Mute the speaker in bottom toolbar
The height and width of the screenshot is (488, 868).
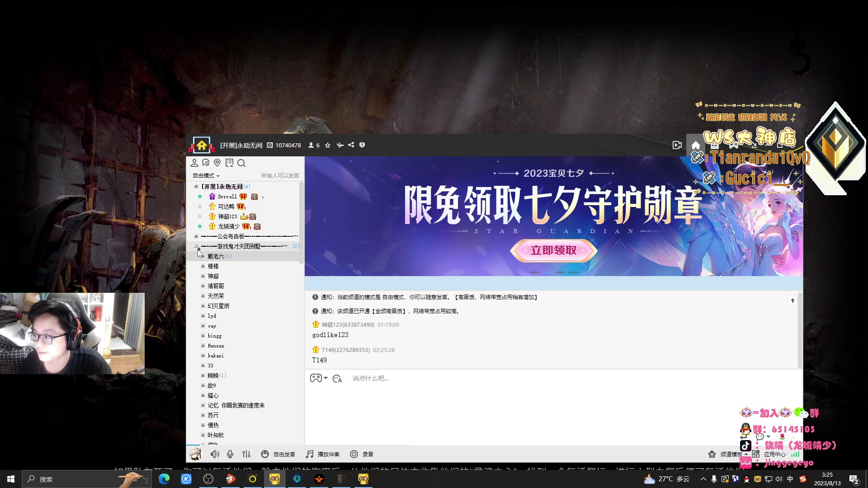click(x=215, y=454)
